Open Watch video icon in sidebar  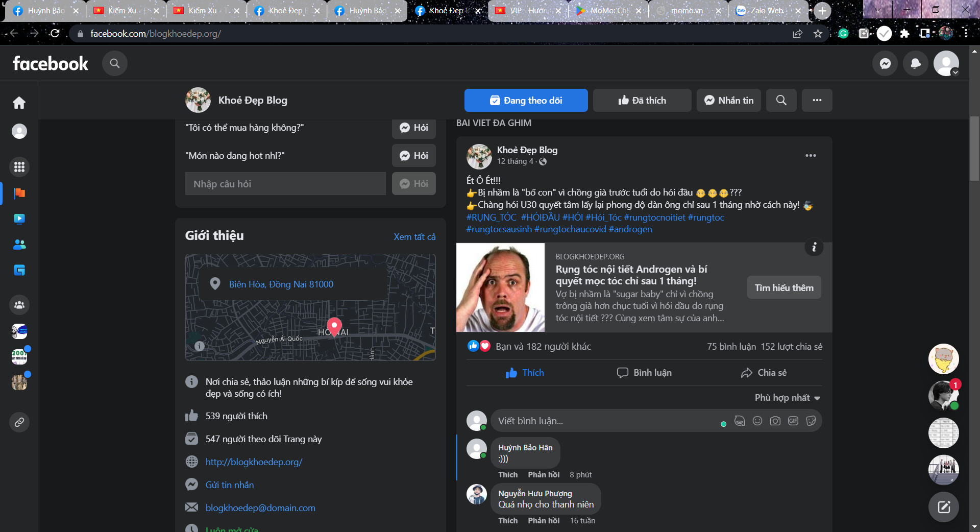19,219
